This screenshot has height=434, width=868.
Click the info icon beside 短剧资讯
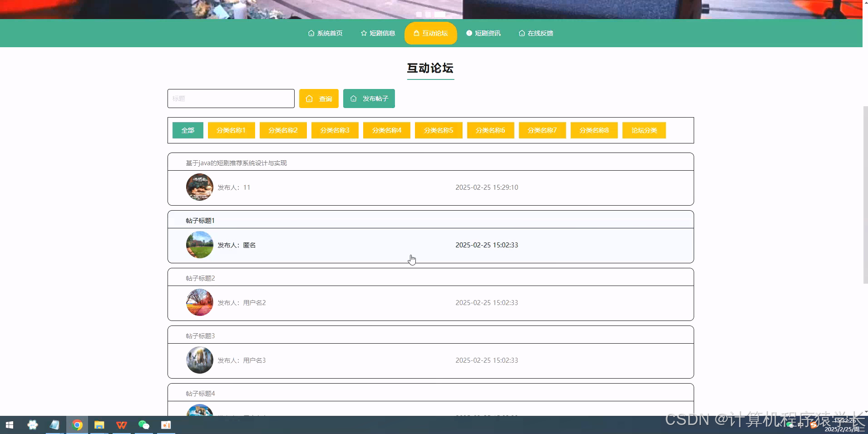tap(469, 33)
